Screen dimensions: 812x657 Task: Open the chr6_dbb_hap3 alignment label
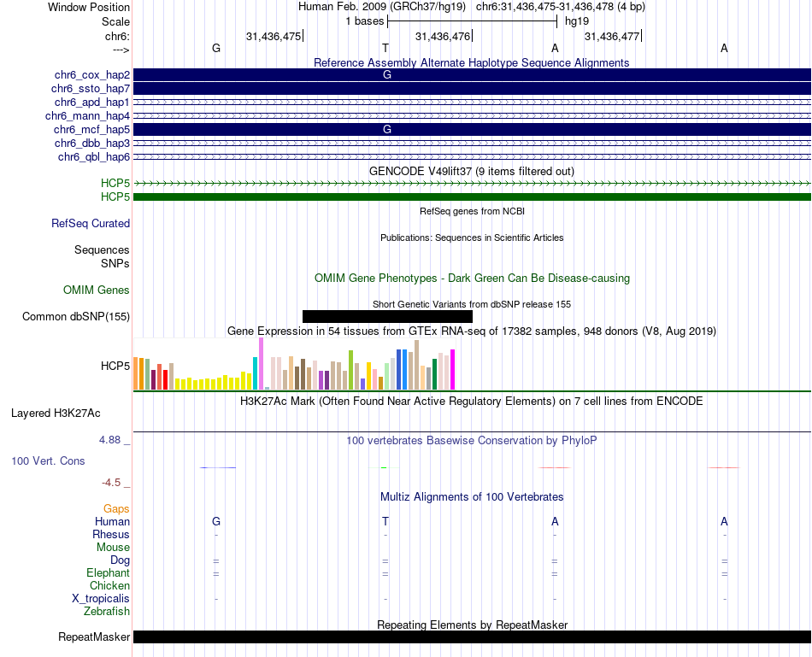[x=92, y=143]
